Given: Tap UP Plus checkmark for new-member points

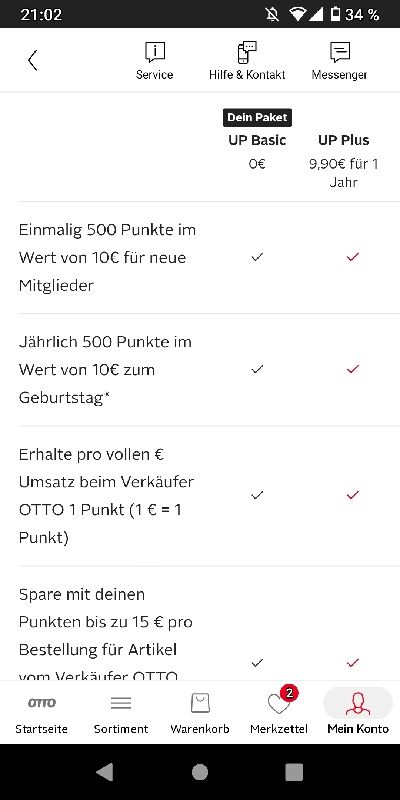Looking at the screenshot, I should pos(353,257).
